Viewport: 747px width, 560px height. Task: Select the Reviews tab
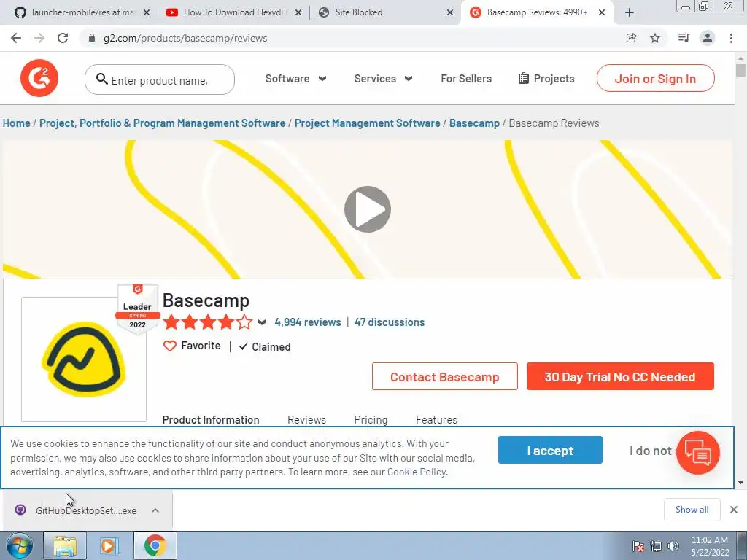(x=306, y=419)
